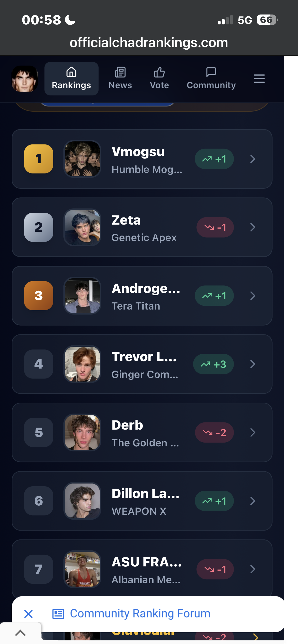Tap the site logo avatar
This screenshot has width=298, height=644.
click(x=25, y=79)
